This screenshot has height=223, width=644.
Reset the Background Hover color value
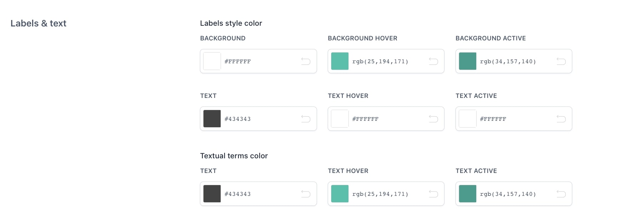point(433,61)
